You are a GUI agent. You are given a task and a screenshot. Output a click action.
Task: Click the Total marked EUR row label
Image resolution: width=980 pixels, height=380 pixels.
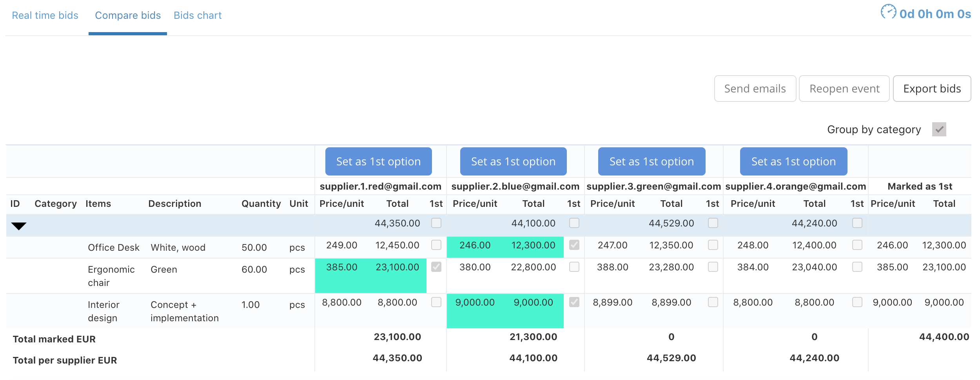click(x=54, y=339)
